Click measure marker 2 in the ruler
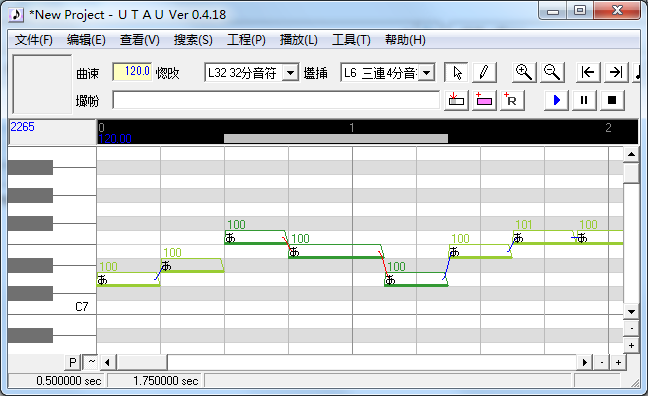This screenshot has width=648, height=396. [608, 127]
